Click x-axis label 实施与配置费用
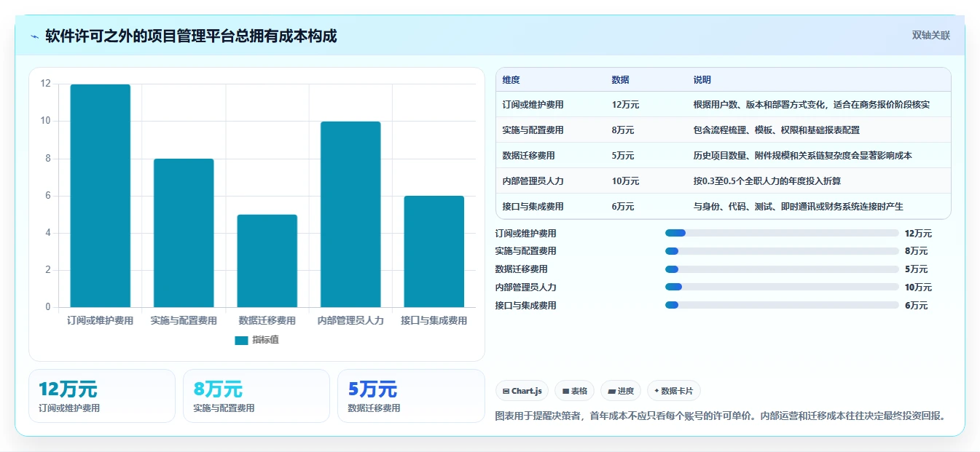The image size is (980, 452). 184,321
